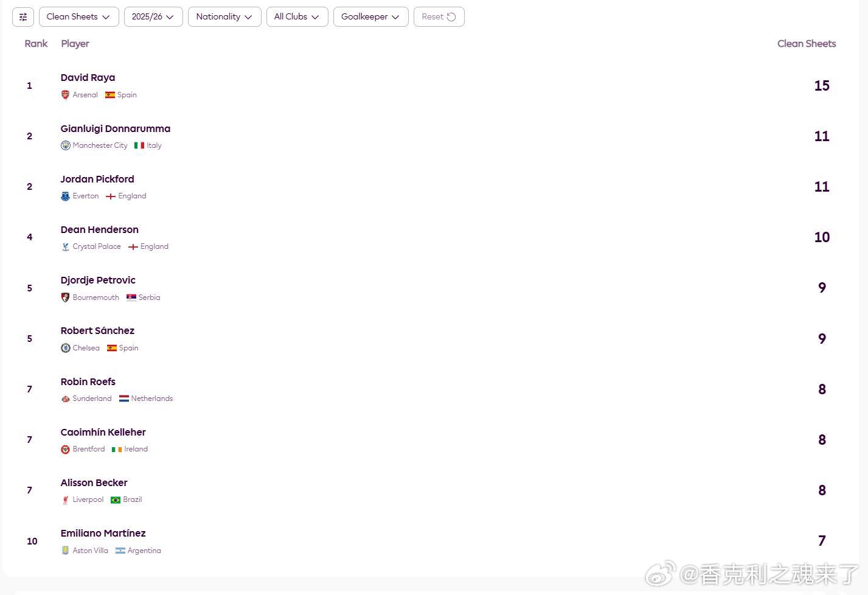
Task: Click the Bournemouth club crest icon
Action: [65, 297]
